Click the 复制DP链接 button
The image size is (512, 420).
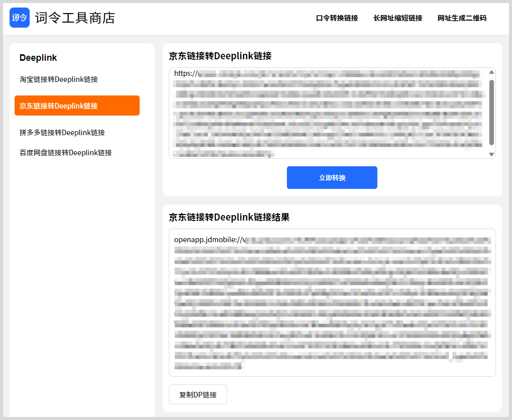(198, 394)
